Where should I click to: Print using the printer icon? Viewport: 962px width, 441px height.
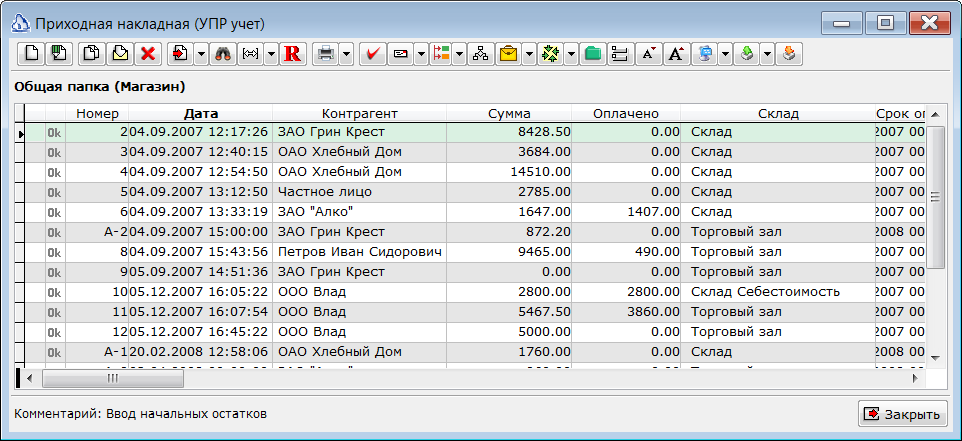pyautogui.click(x=325, y=54)
